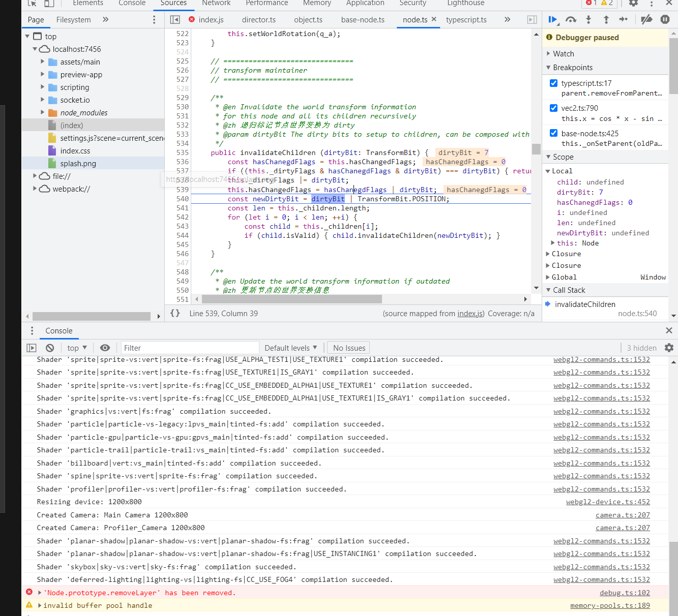678x616 pixels.
Task: Toggle breakpoint on line 541 gutter
Action: [x=182, y=208]
